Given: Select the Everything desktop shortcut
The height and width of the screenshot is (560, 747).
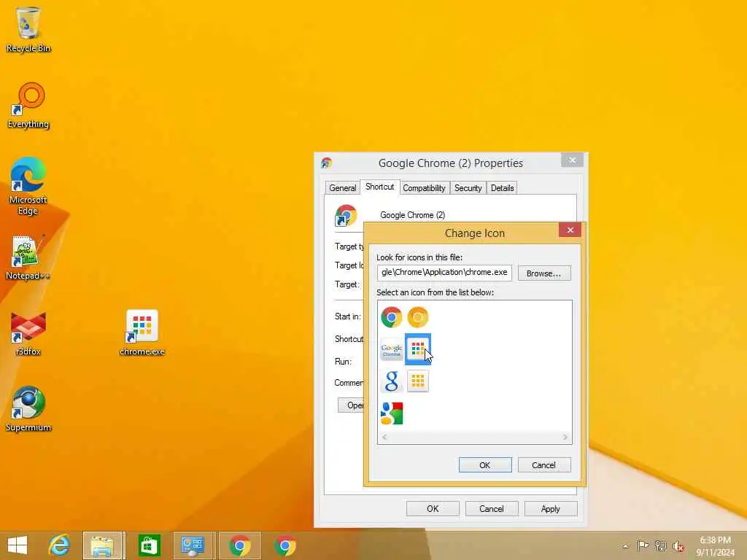Looking at the screenshot, I should [x=28, y=106].
